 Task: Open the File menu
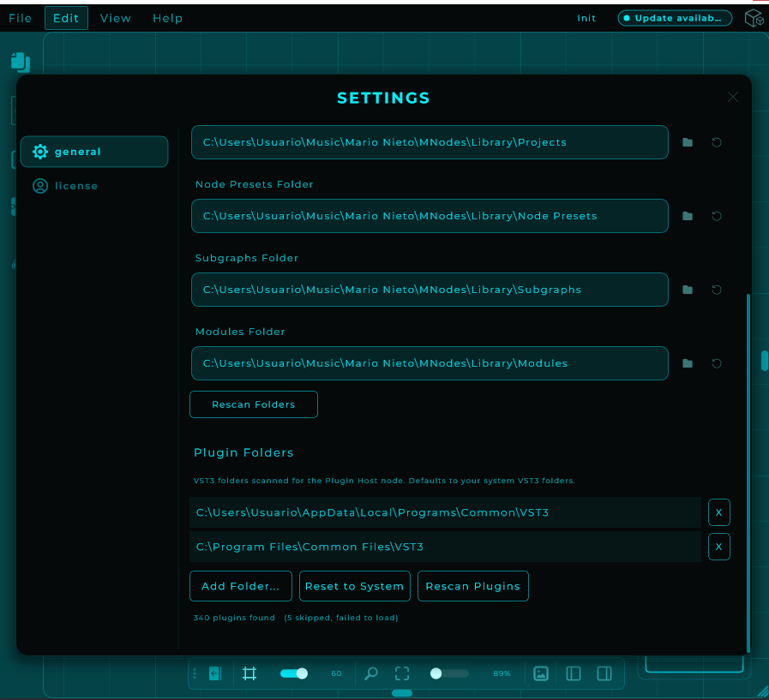click(20, 18)
